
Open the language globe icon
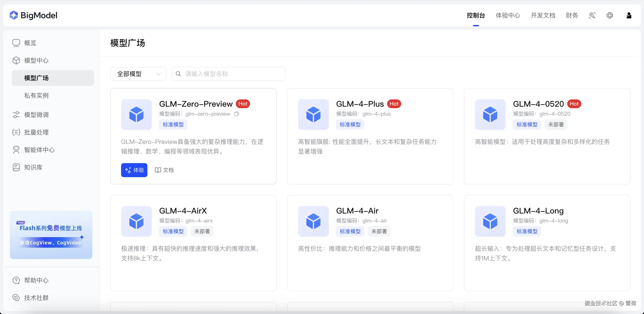pyautogui.click(x=610, y=16)
